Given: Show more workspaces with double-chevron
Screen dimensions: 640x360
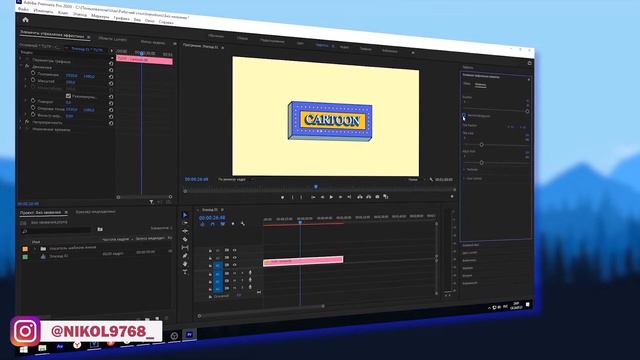Looking at the screenshot, I should (x=413, y=53).
